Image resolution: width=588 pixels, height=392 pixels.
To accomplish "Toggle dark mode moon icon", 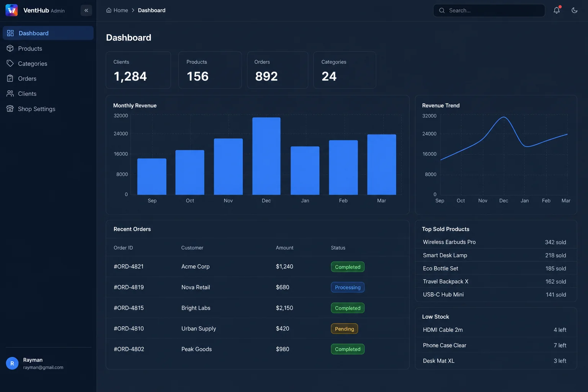I will coord(575,10).
